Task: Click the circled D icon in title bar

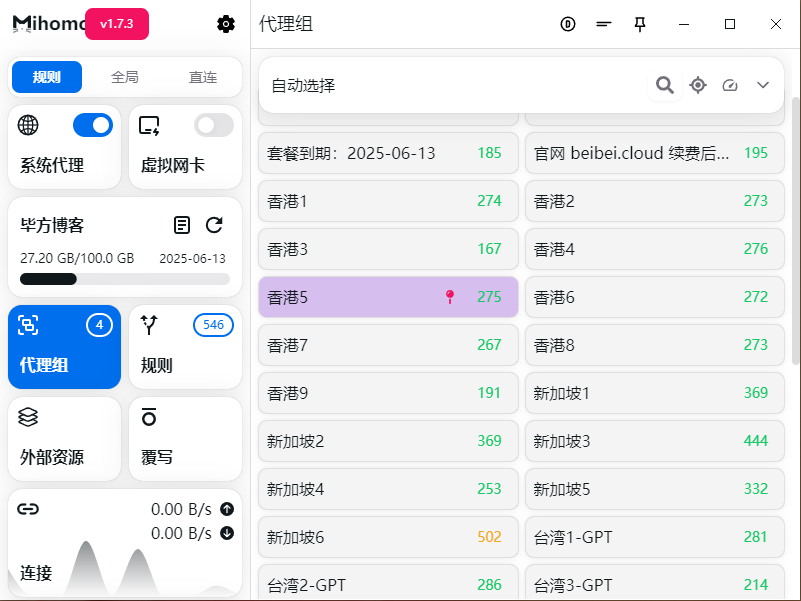Action: (568, 24)
